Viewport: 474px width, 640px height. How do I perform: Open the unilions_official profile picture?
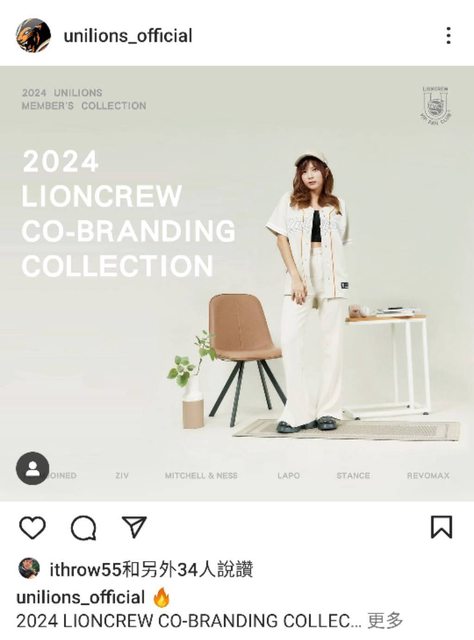(x=33, y=35)
